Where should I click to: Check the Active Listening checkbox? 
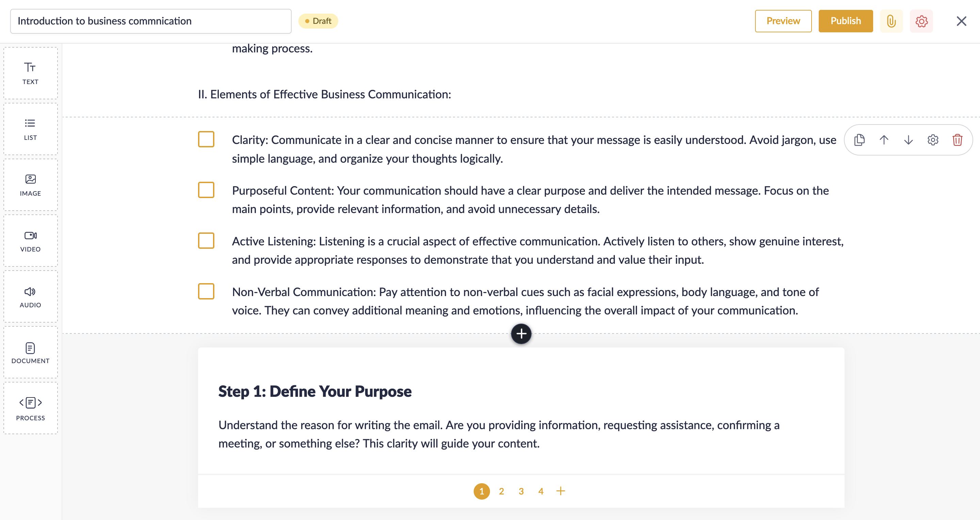[x=206, y=240]
